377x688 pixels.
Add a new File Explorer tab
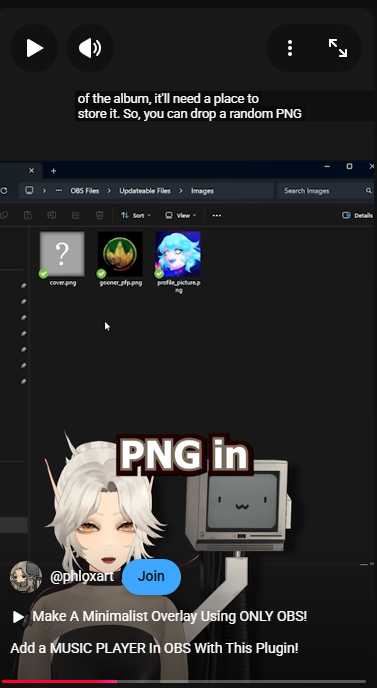coord(54,171)
